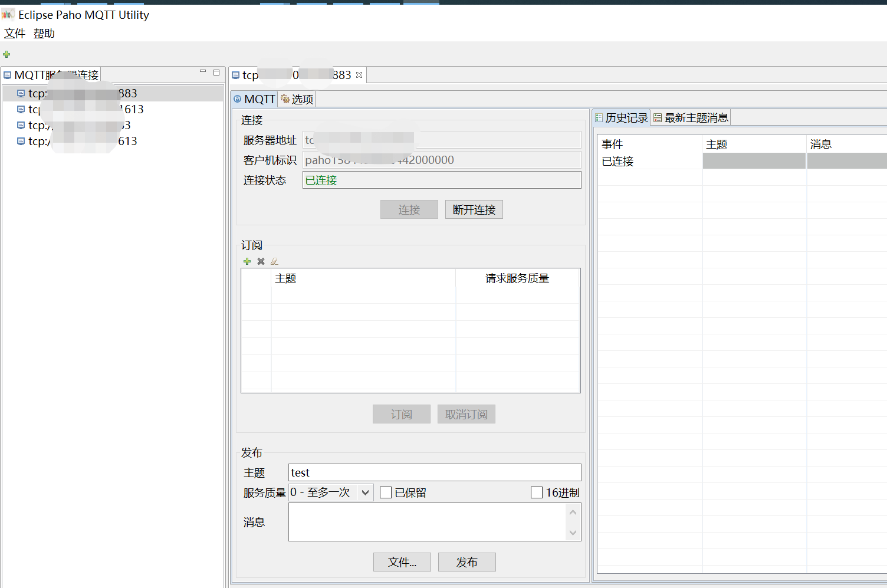Minimize the MQTT server connections panel
The image size is (887, 588).
pyautogui.click(x=203, y=72)
